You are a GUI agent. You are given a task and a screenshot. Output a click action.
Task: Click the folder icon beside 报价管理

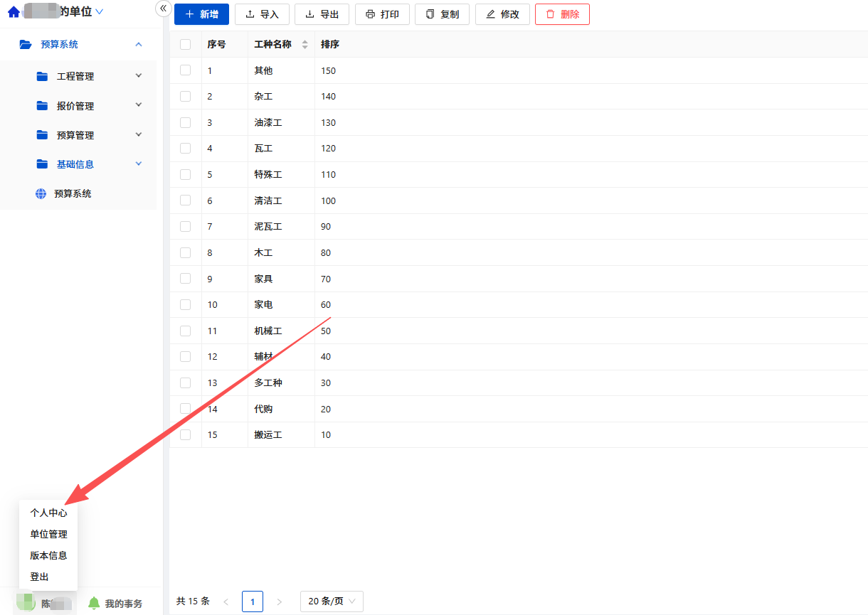(x=42, y=106)
